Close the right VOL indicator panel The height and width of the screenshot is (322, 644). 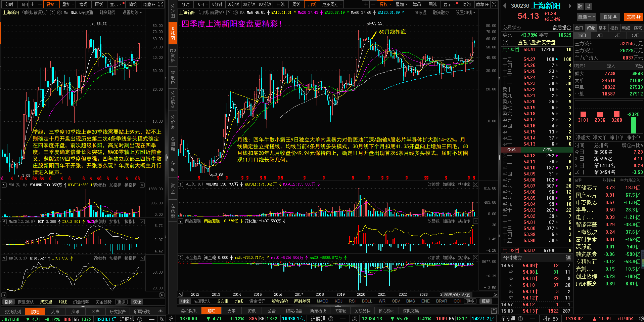pyautogui.click(x=475, y=184)
